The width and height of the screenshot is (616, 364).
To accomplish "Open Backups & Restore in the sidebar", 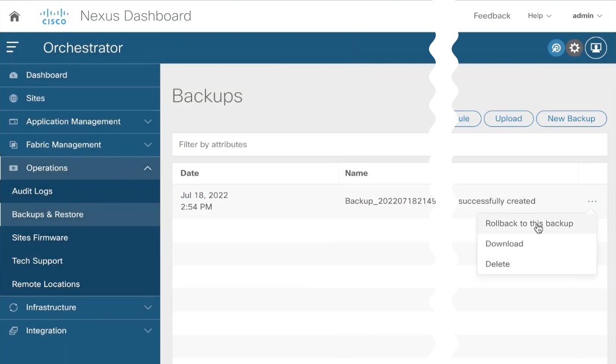I will [80, 214].
